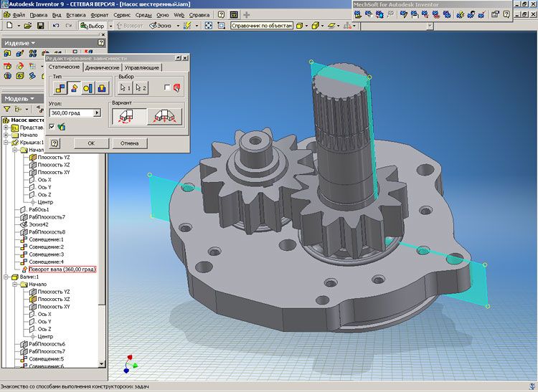Select Совмещение:1 in model tree
Viewport: 538px width, 392px height.
click(x=46, y=239)
